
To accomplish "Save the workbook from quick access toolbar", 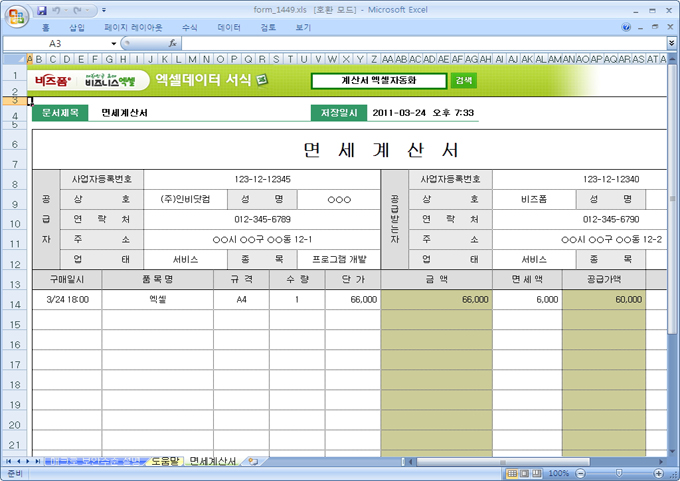I will (x=42, y=9).
